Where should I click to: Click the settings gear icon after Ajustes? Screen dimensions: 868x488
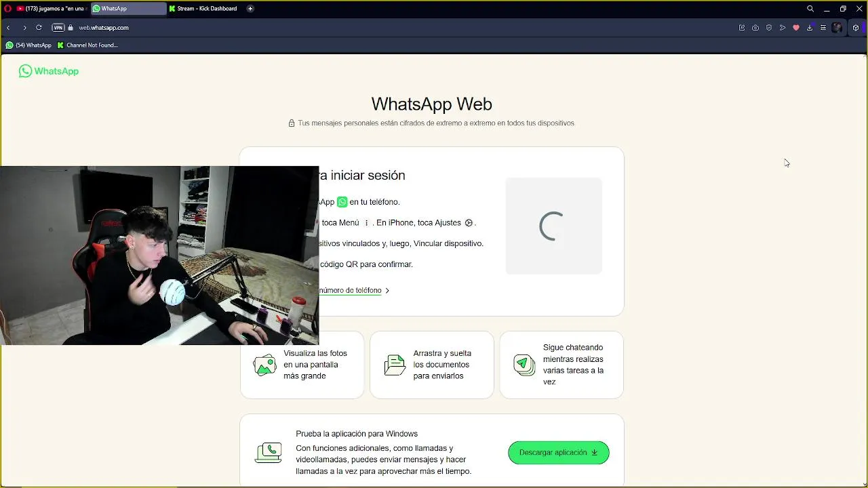click(x=469, y=223)
